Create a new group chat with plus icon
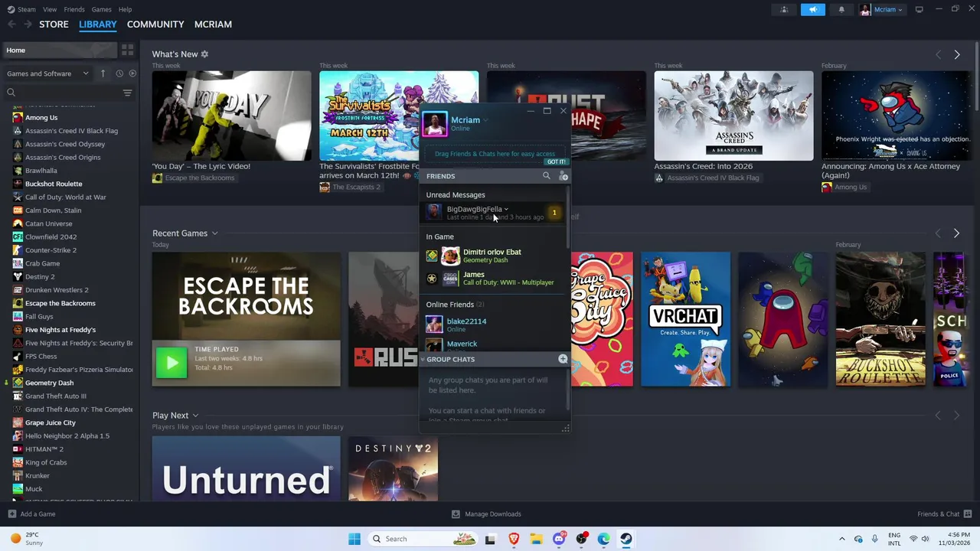The image size is (980, 551). coord(563,359)
